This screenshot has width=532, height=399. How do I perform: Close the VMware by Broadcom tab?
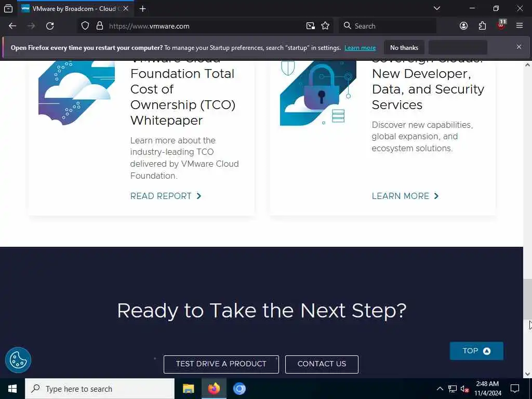click(126, 8)
